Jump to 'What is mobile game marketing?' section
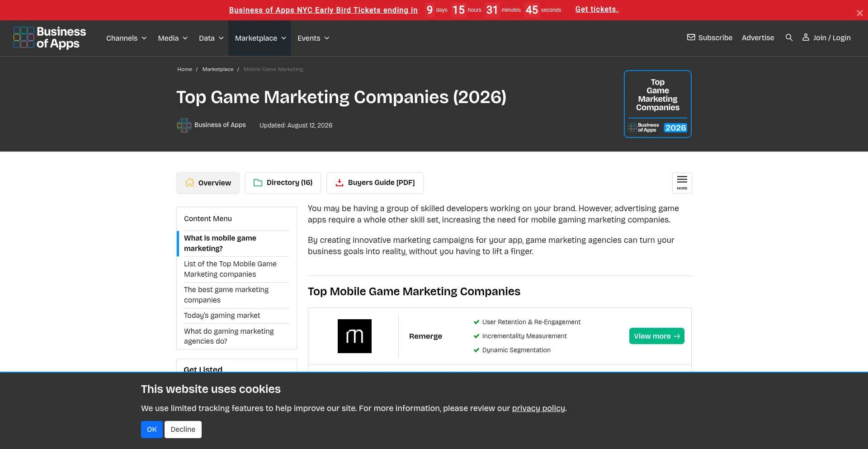The width and height of the screenshot is (868, 449). [220, 243]
